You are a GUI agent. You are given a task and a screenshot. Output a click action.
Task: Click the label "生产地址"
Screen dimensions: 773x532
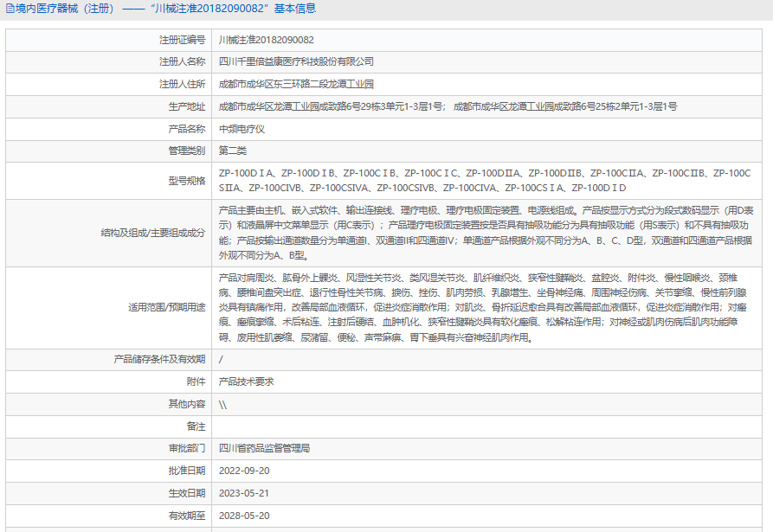[187, 106]
